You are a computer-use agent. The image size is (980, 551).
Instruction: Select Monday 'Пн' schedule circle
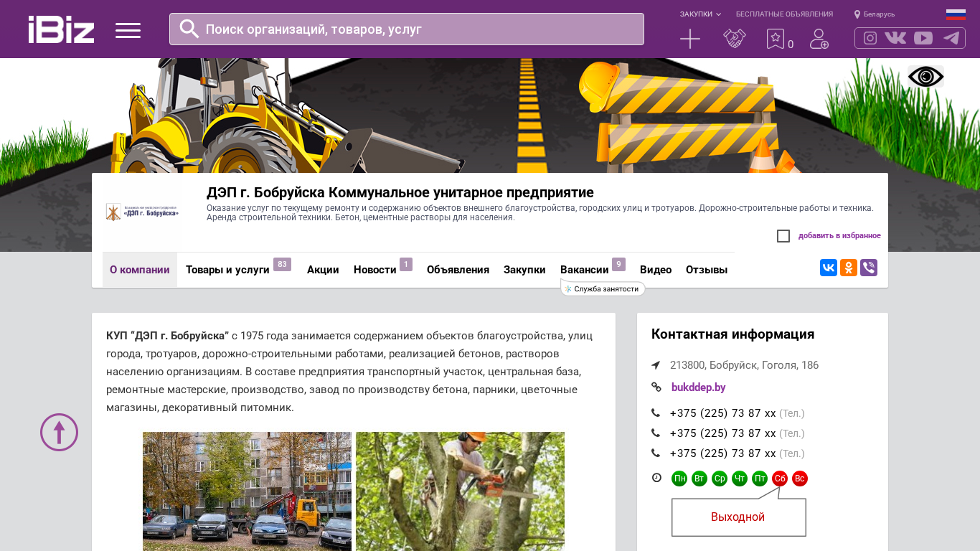click(679, 479)
